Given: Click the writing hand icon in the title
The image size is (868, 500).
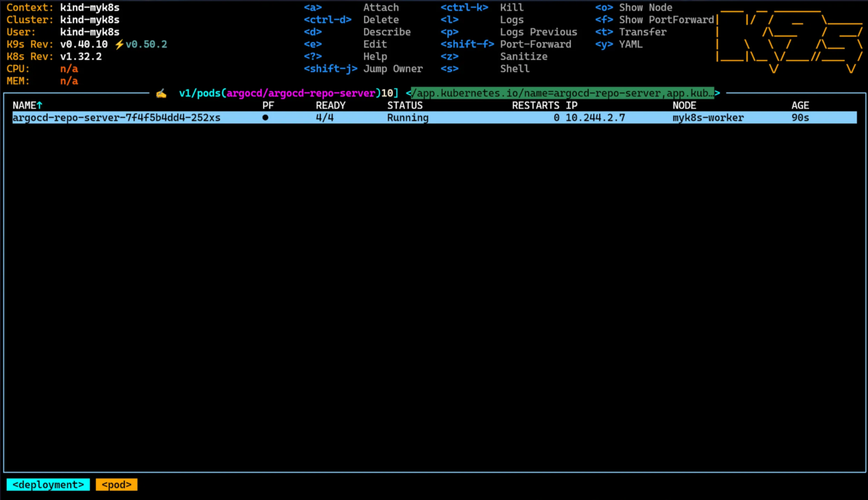Looking at the screenshot, I should [161, 93].
